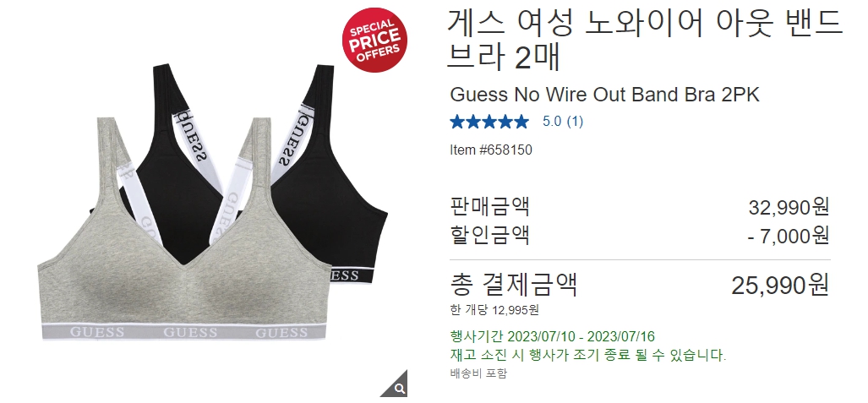
Task: Click the red Special Price Offers badge
Action: pyautogui.click(x=374, y=40)
